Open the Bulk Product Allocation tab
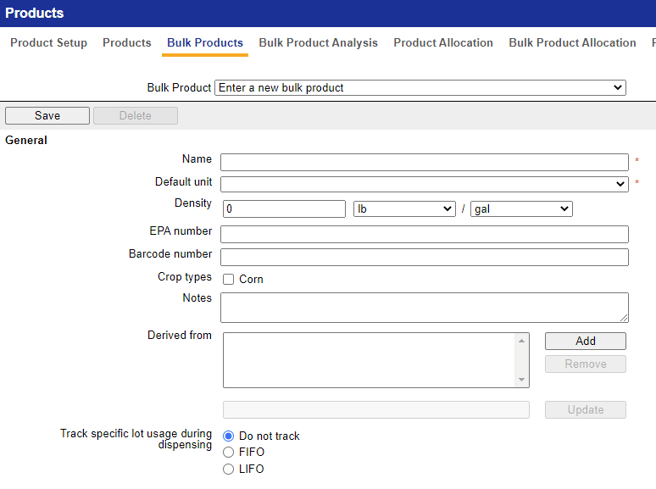Image resolution: width=656 pixels, height=489 pixels. pos(572,43)
